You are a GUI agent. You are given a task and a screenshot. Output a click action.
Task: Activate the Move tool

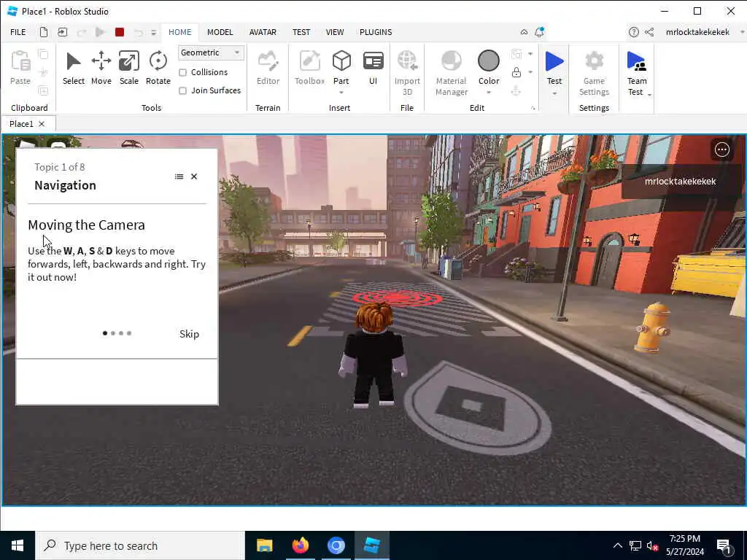(x=101, y=68)
